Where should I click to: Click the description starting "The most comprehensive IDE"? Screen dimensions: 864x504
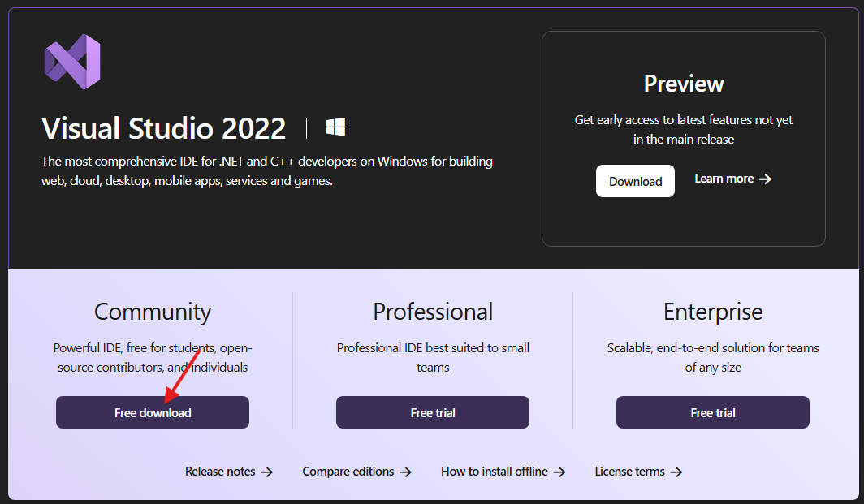click(266, 170)
